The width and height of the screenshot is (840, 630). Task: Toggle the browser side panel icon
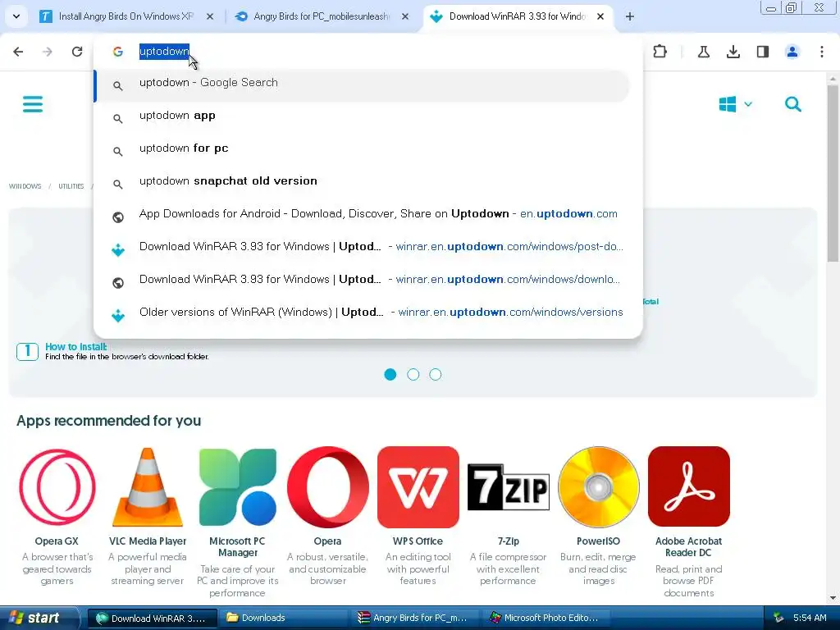click(763, 52)
